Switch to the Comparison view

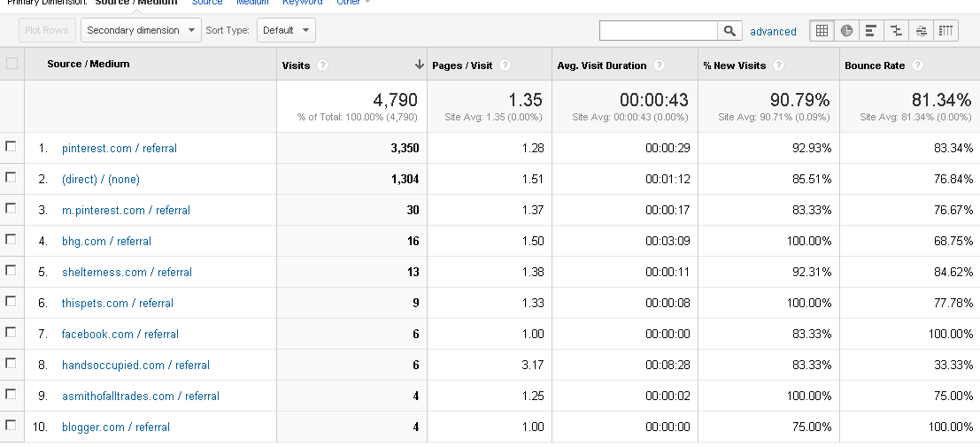pyautogui.click(x=896, y=31)
